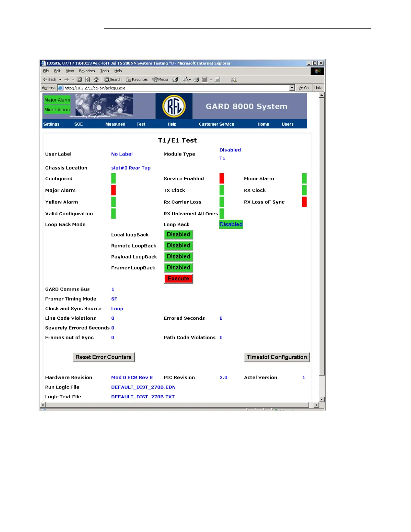The width and height of the screenshot is (411, 532).
Task: Open the Settings tab in GARD navigation
Action: (x=51, y=124)
